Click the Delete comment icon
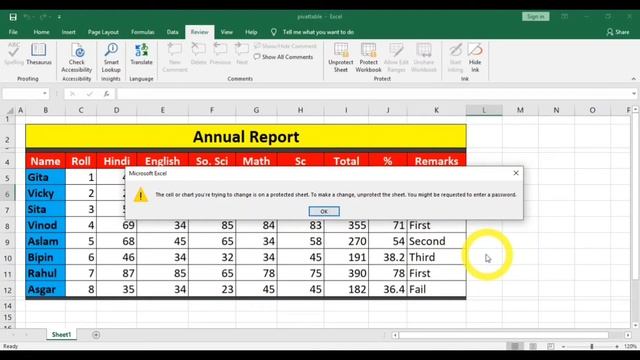This screenshot has height=360, width=640. [198, 54]
